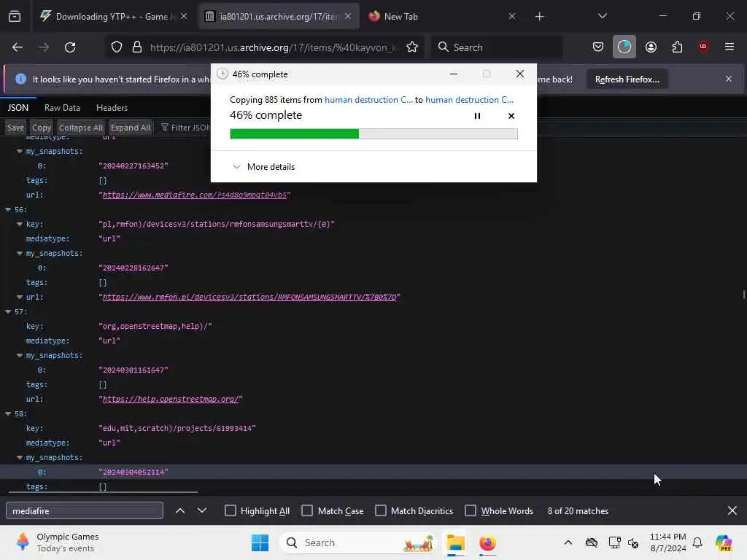Image resolution: width=747 pixels, height=560 pixels.
Task: Open File Explorer from the taskbar
Action: pyautogui.click(x=455, y=542)
